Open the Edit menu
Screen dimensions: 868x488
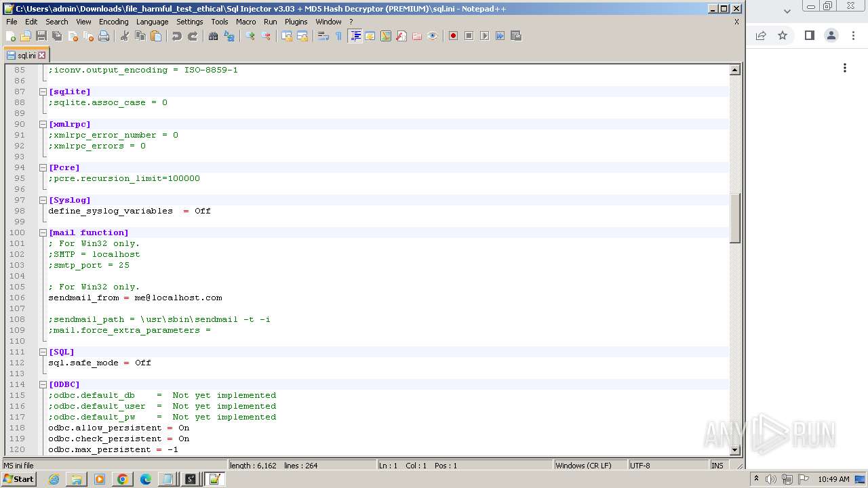pyautogui.click(x=31, y=22)
